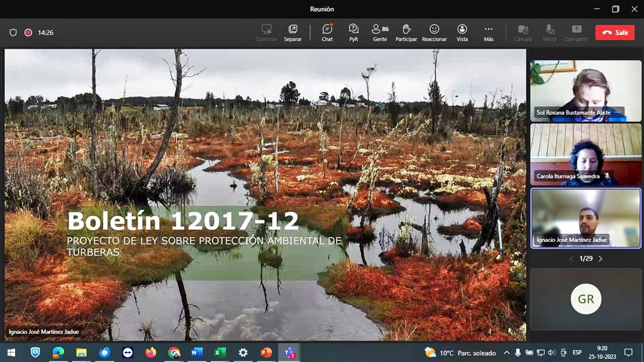The height and width of the screenshot is (362, 644).
Task: Open PowerPoint from the taskbar
Action: (266, 353)
